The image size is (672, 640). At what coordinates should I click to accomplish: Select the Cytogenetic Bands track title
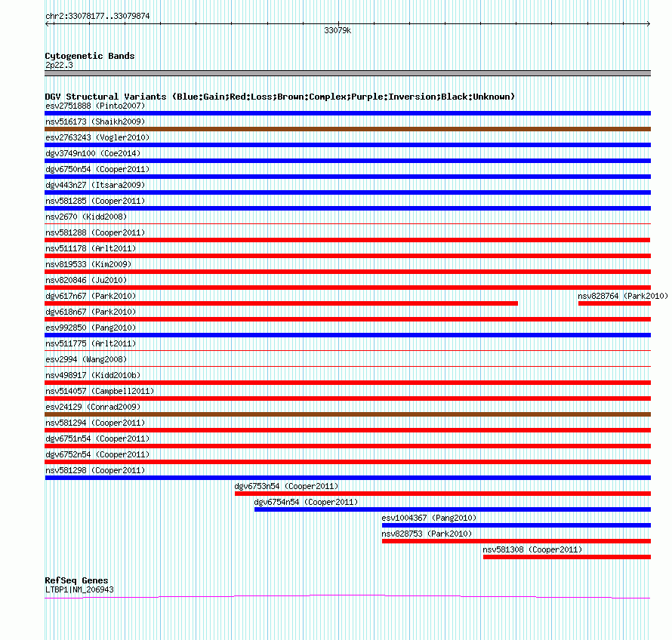[x=90, y=56]
